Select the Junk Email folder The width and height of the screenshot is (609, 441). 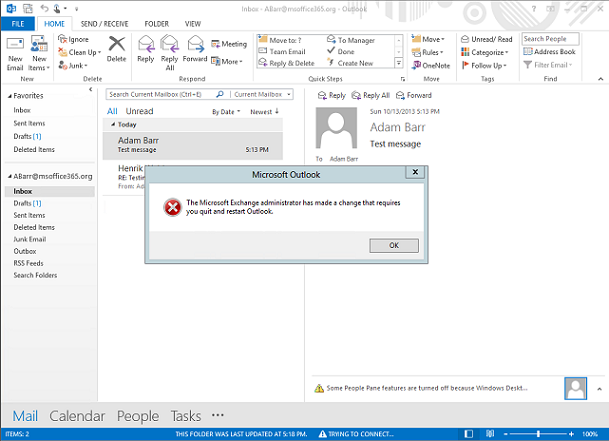coord(30,239)
